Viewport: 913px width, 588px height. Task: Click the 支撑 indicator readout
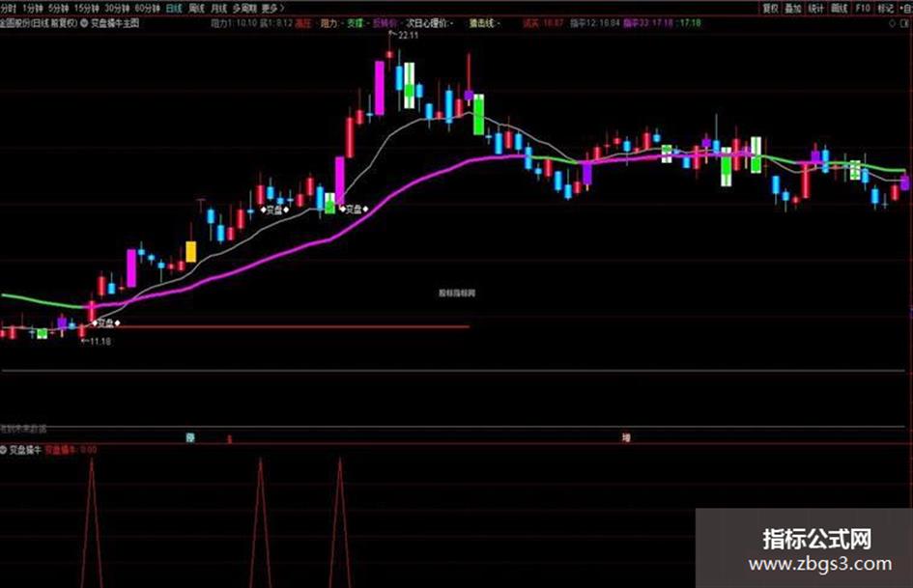356,23
